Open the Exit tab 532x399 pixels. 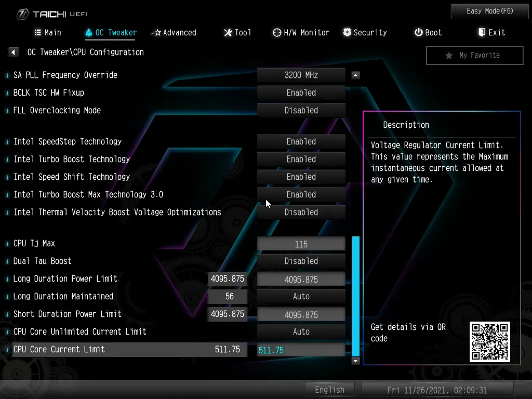pos(492,33)
